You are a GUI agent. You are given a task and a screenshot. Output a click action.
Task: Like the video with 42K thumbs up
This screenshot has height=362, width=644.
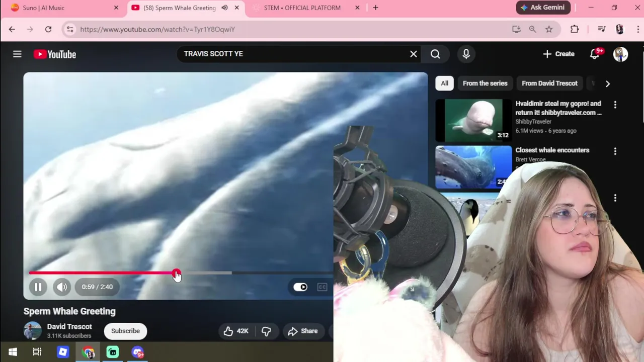236,331
